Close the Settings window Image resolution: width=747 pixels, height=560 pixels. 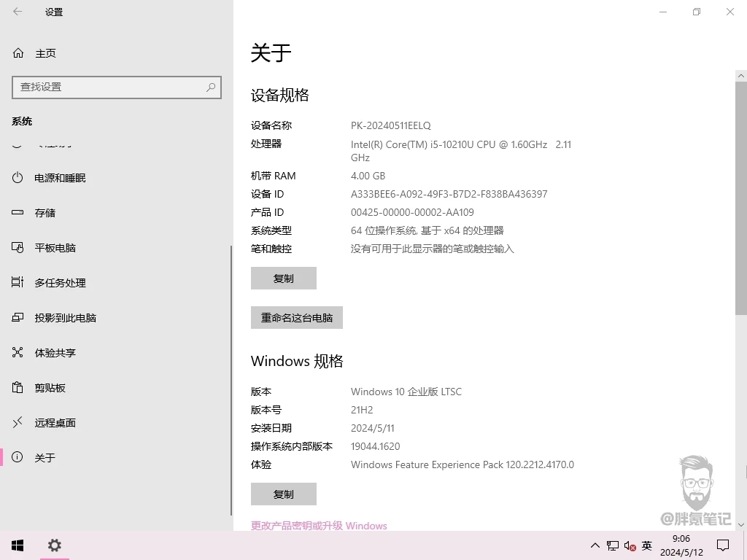pyautogui.click(x=729, y=12)
